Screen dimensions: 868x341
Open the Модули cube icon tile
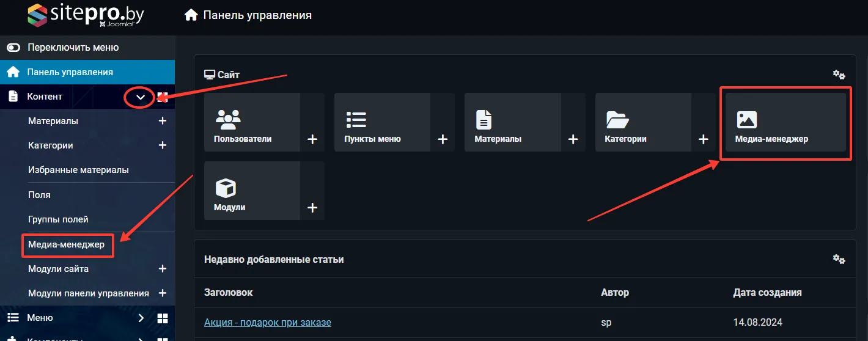click(x=251, y=191)
